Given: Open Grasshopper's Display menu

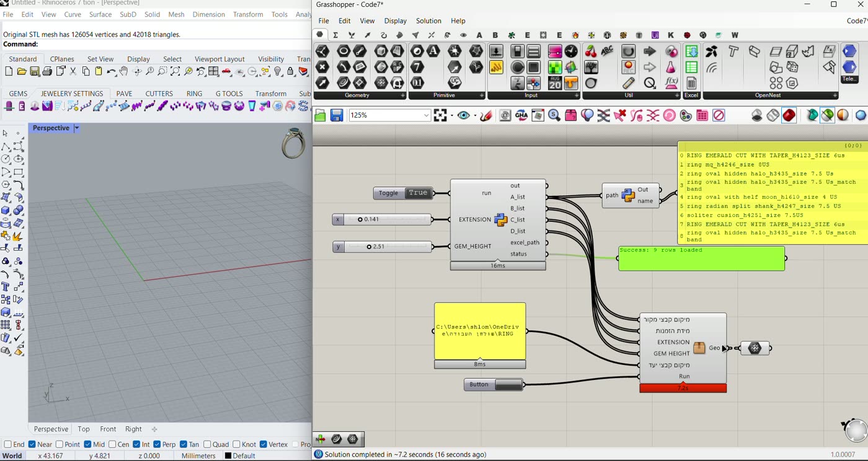Looking at the screenshot, I should tap(395, 20).
